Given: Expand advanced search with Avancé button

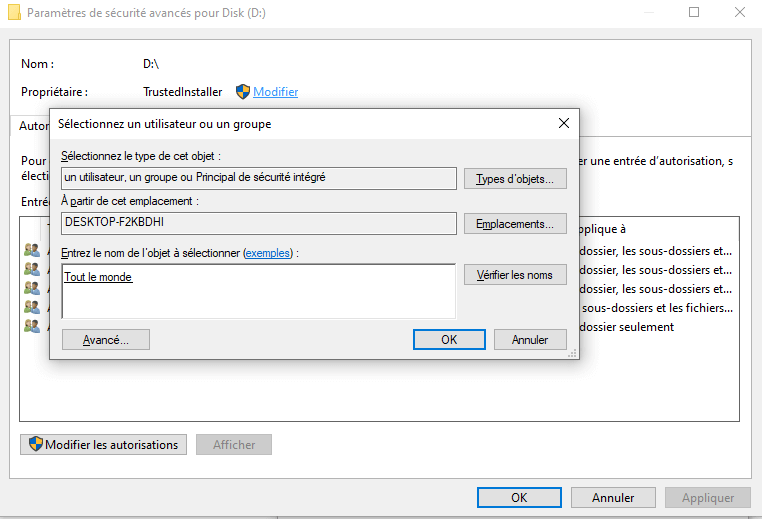Looking at the screenshot, I should click(x=105, y=340).
